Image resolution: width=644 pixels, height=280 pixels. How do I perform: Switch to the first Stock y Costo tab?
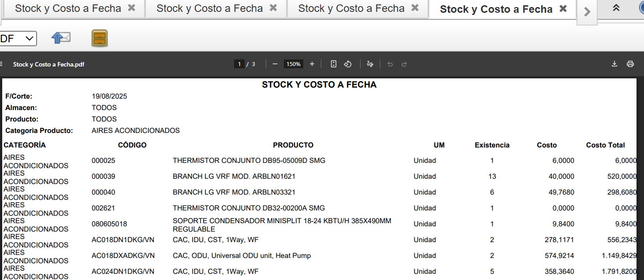point(68,8)
